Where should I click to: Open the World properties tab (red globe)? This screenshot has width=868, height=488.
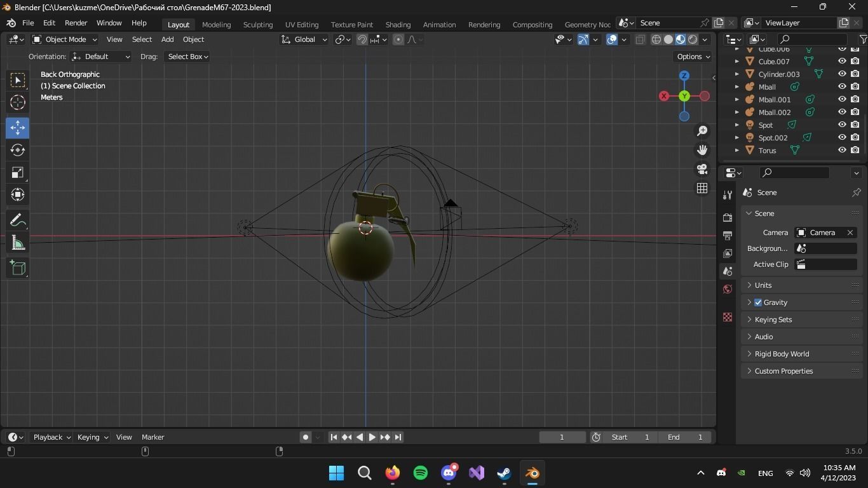728,289
